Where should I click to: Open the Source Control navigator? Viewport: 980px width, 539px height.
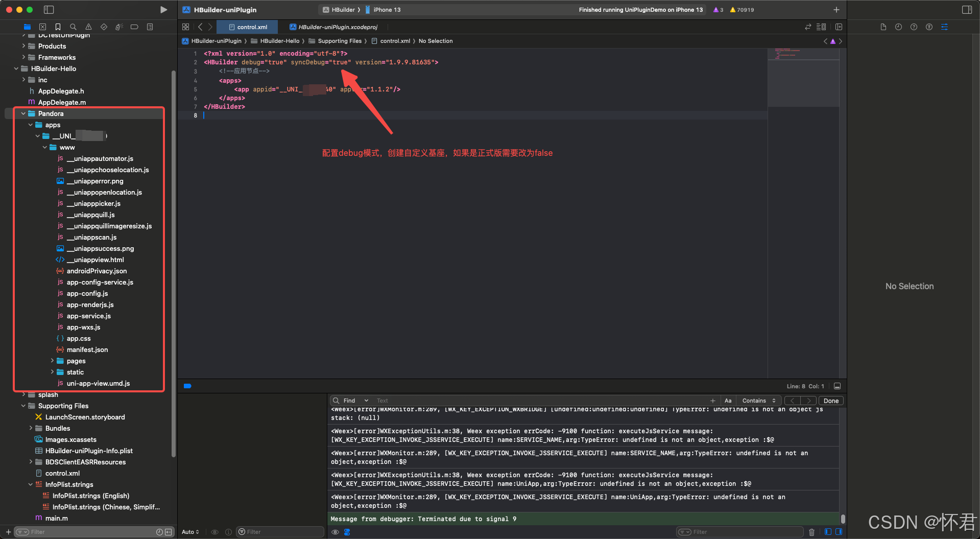tap(42, 27)
